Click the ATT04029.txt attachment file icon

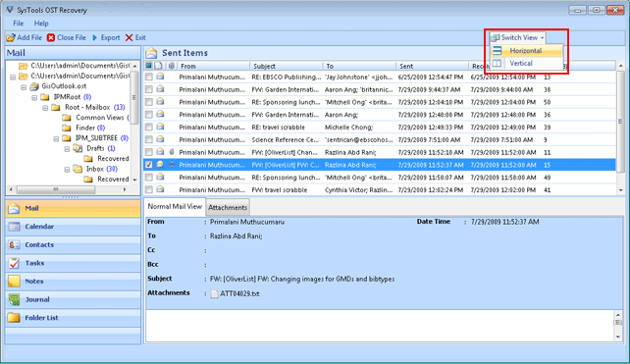[215, 293]
